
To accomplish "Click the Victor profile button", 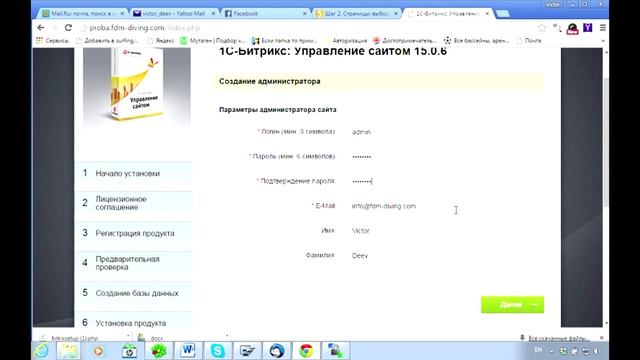I will (552, 4).
